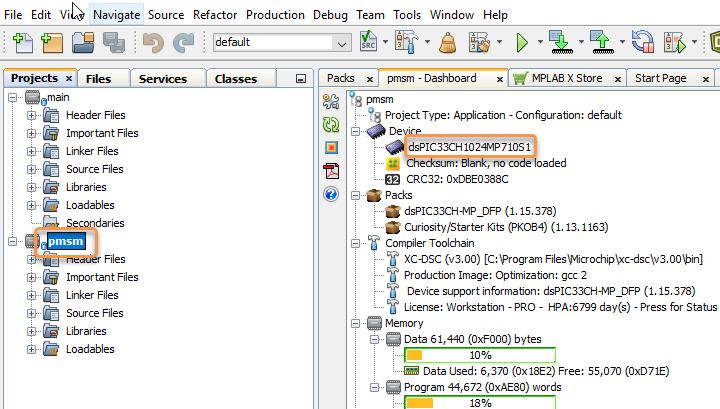Screen dimensions: 720x409
Task: Open the Edit menu
Action: pos(41,15)
